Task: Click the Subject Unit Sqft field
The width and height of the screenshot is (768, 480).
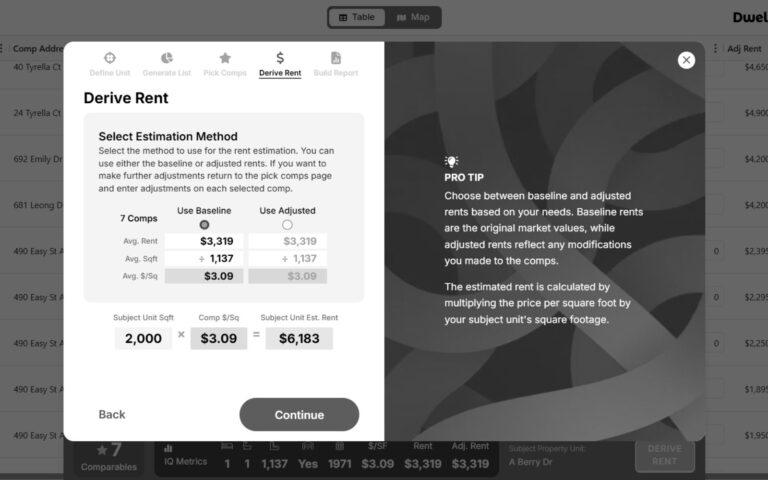Action: [x=143, y=338]
